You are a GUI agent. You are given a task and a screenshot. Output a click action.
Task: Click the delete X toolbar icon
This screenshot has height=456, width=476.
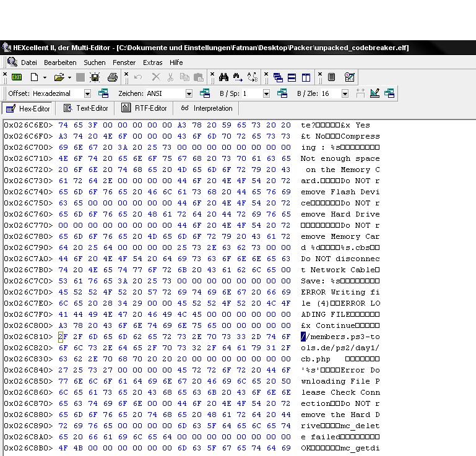(156, 77)
